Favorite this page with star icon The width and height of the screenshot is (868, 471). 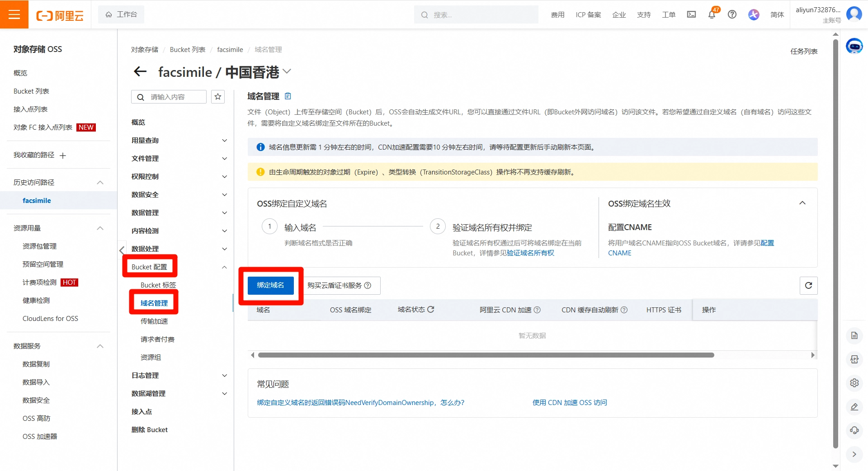click(218, 97)
